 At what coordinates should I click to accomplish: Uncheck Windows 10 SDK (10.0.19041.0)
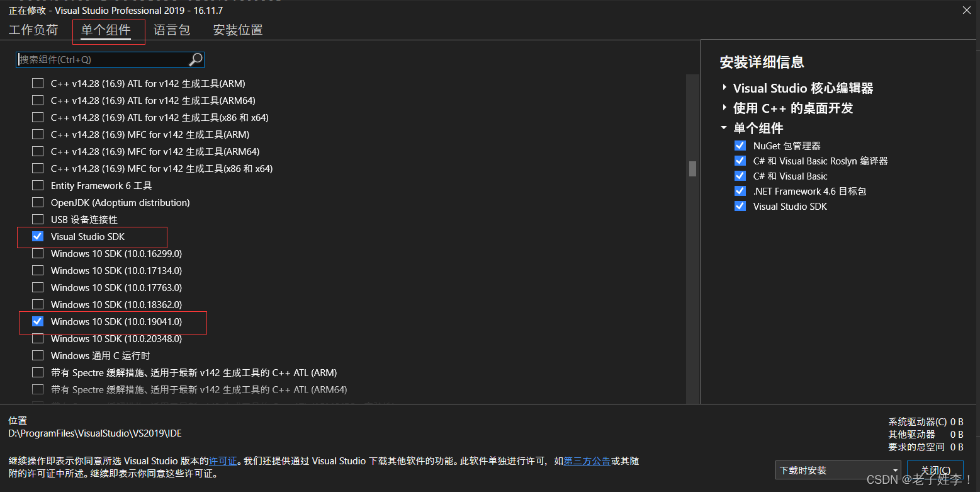[x=38, y=321]
